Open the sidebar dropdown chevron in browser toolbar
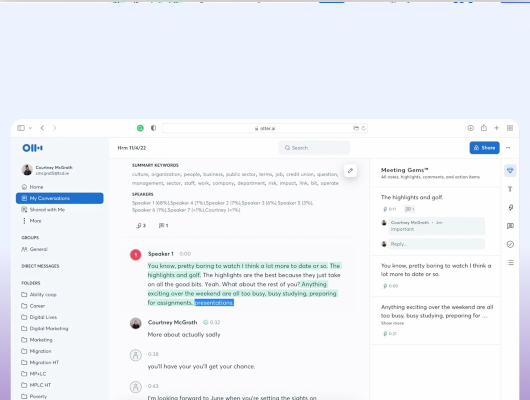The width and height of the screenshot is (530, 400). point(30,128)
